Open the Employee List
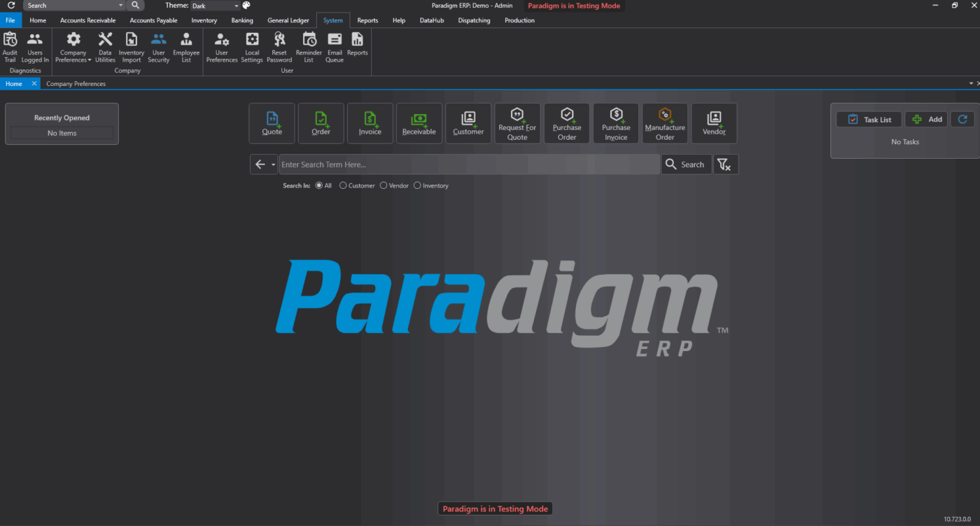 (x=186, y=48)
